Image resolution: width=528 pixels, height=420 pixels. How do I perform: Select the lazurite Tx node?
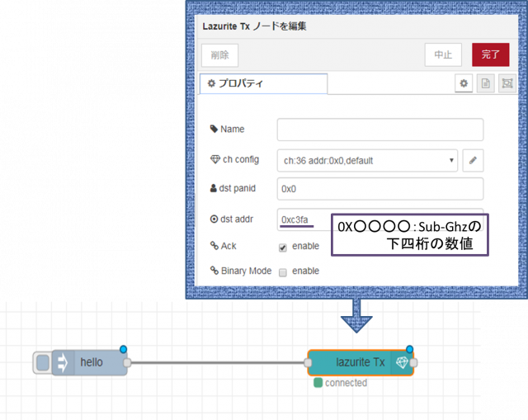click(x=360, y=362)
